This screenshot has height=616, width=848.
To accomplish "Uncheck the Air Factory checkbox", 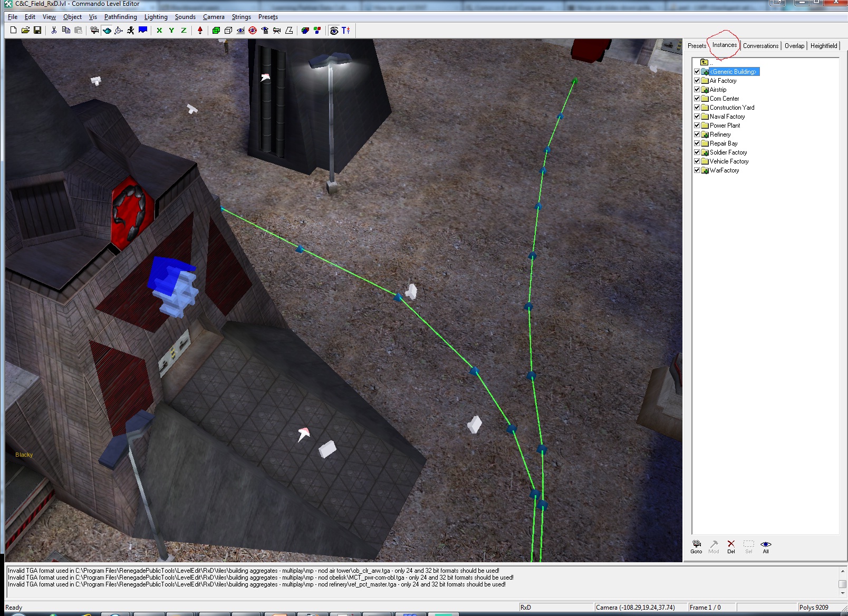I will tap(697, 81).
